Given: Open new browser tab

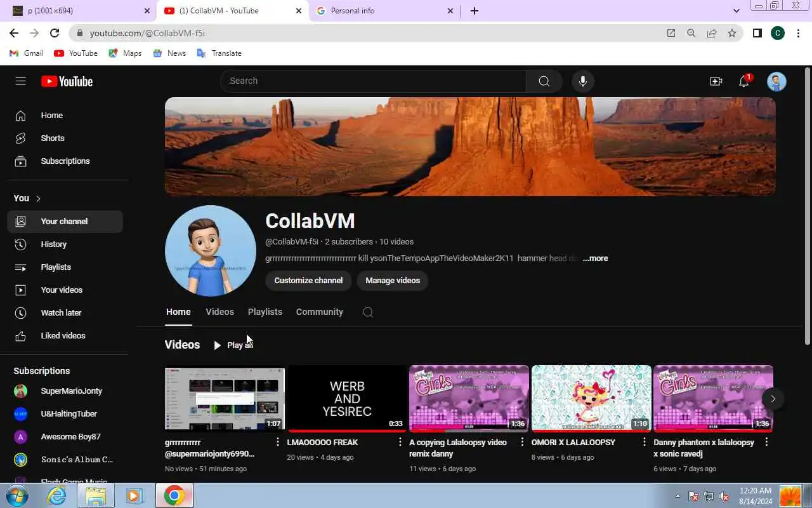Looking at the screenshot, I should click(474, 11).
